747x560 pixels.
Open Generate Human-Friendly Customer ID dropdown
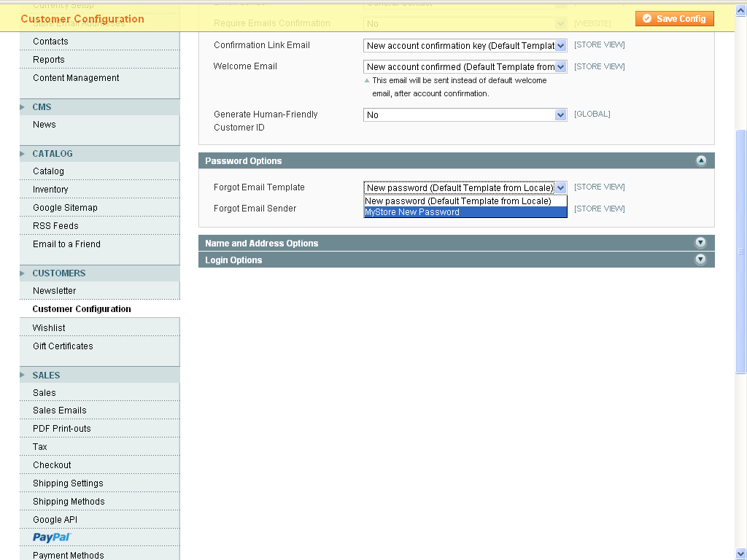(x=465, y=115)
